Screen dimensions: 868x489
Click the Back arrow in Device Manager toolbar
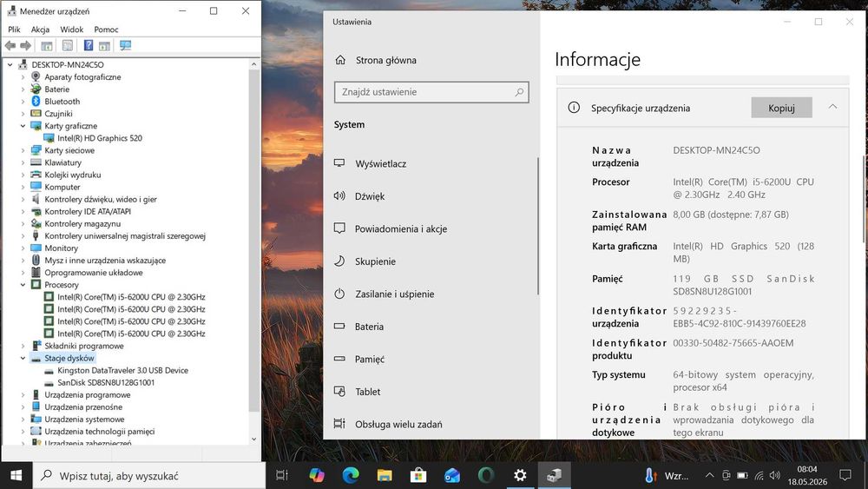click(x=10, y=45)
